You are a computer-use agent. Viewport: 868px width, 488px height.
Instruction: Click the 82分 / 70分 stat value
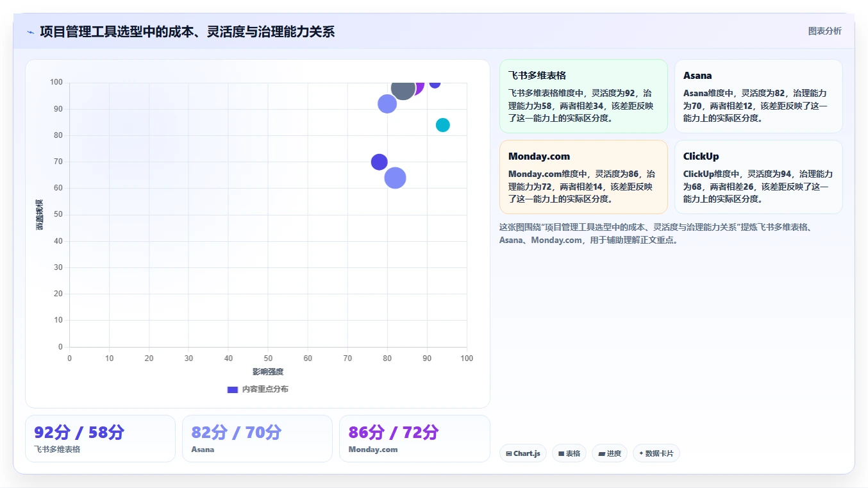tap(237, 432)
